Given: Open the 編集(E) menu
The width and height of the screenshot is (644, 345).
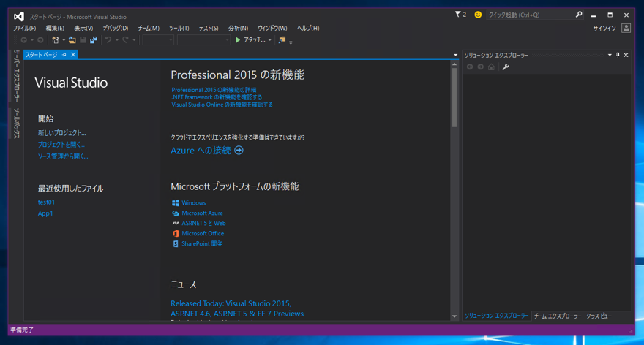Looking at the screenshot, I should 55,29.
